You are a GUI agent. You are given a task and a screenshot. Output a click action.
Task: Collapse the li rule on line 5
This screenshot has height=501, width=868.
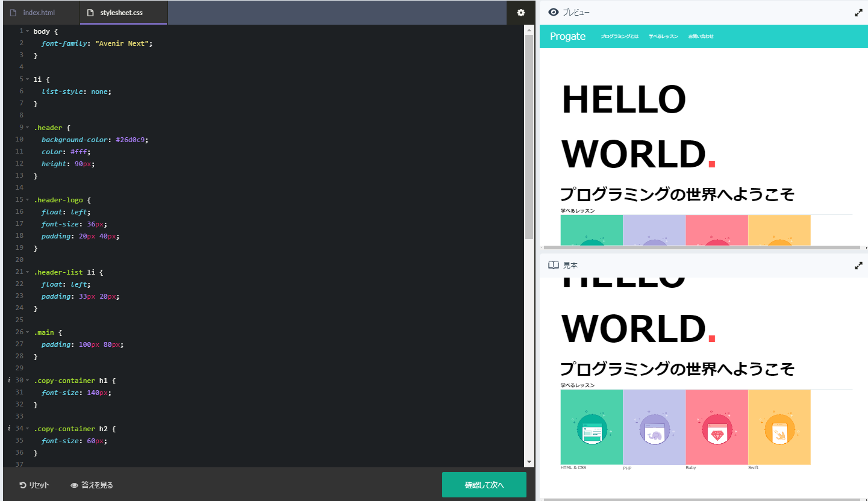coord(28,79)
